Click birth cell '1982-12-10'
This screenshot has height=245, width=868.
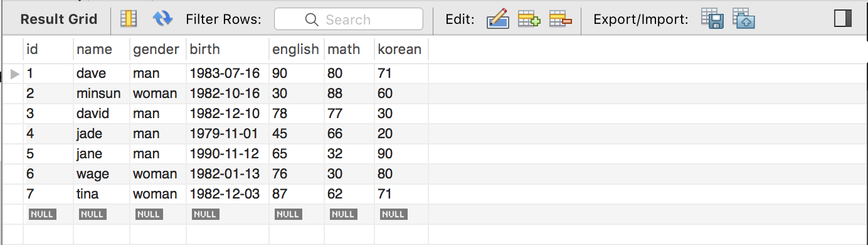(228, 114)
